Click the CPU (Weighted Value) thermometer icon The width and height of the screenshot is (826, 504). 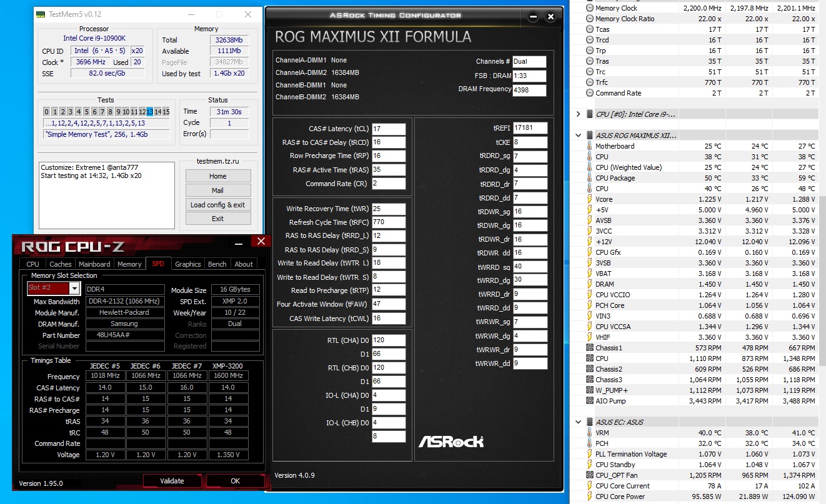pyautogui.click(x=590, y=167)
